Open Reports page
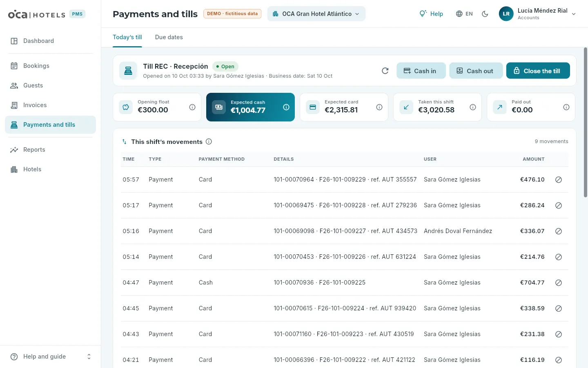This screenshot has height=368, width=588. tap(51, 150)
